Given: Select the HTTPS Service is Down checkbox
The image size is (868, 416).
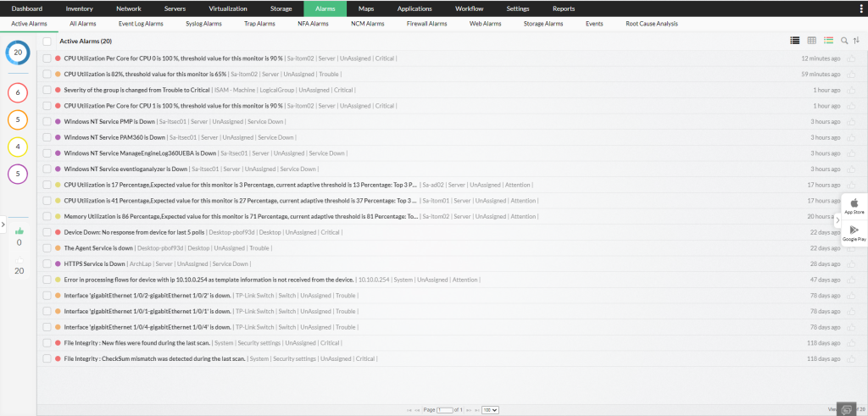Looking at the screenshot, I should pos(47,263).
